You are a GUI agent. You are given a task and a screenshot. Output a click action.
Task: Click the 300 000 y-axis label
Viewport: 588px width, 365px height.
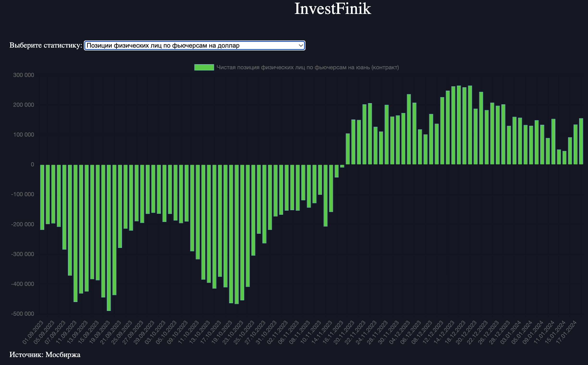click(x=24, y=75)
